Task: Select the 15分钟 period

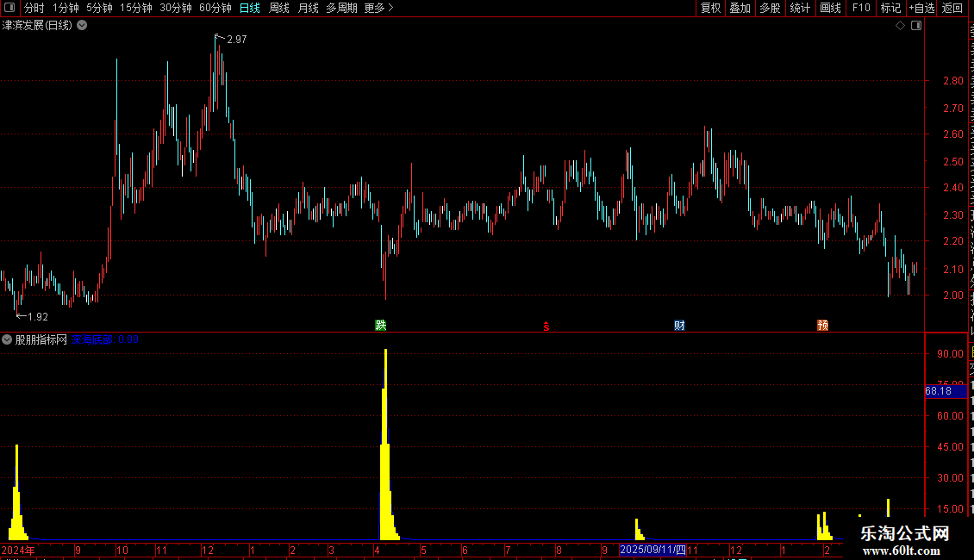Action: coord(136,8)
